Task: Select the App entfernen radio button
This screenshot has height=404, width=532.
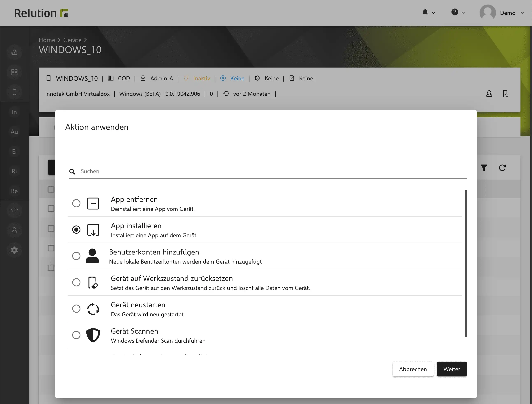Action: [x=76, y=203]
